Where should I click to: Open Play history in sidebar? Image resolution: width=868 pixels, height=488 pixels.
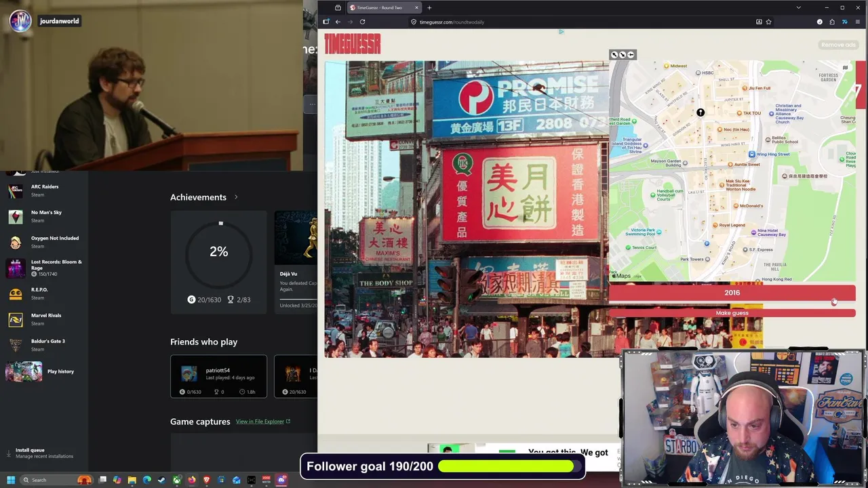coord(44,371)
